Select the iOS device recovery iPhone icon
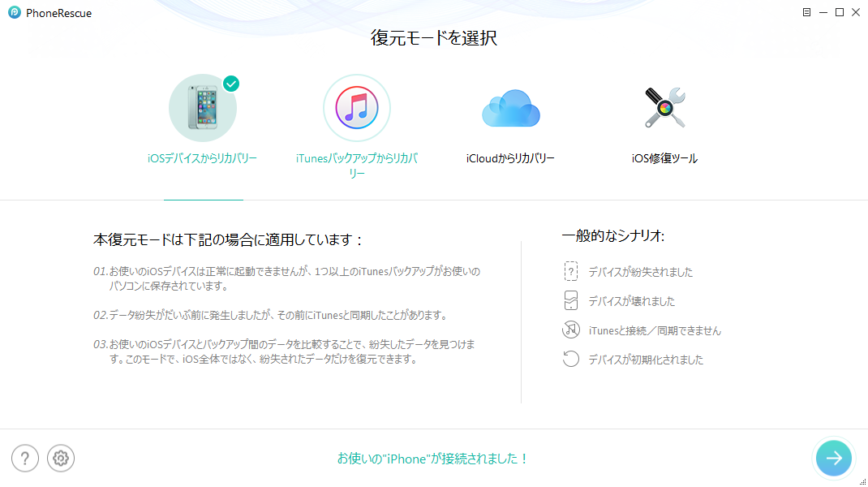 click(203, 108)
